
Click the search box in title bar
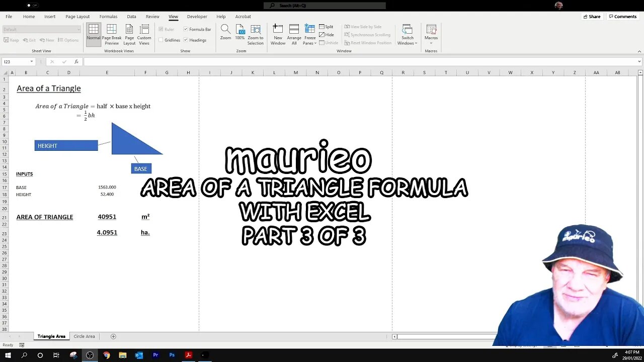[x=325, y=6]
